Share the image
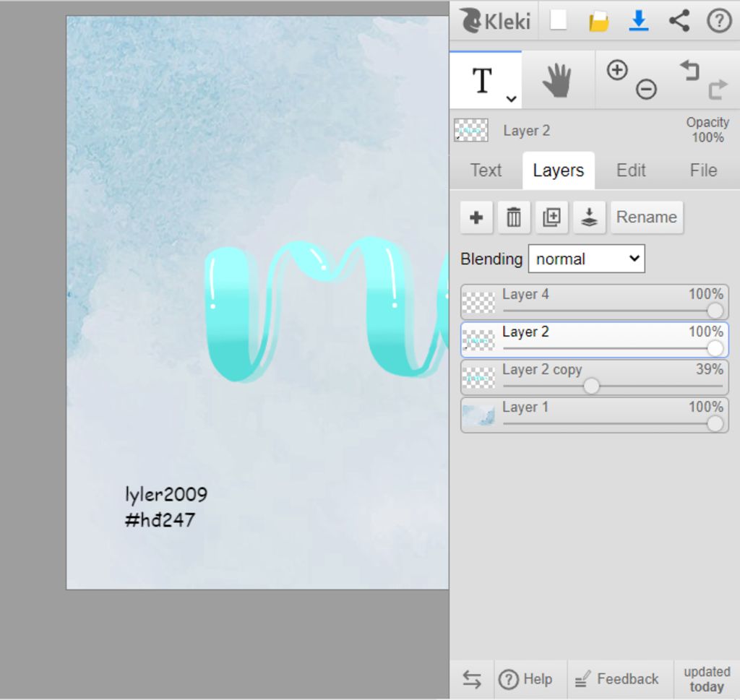The image size is (740, 700). [679, 21]
